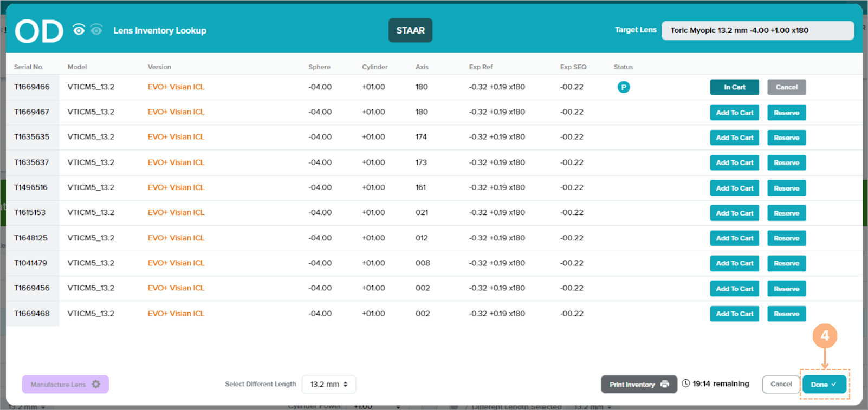Click the checkmark on the Done button
Viewport: 868px width, 410px height.
click(x=834, y=384)
